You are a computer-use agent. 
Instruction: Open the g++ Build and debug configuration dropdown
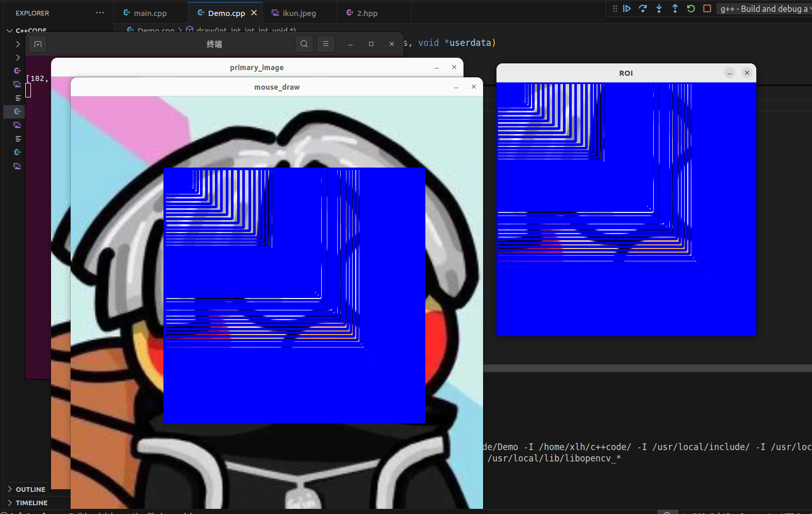764,9
